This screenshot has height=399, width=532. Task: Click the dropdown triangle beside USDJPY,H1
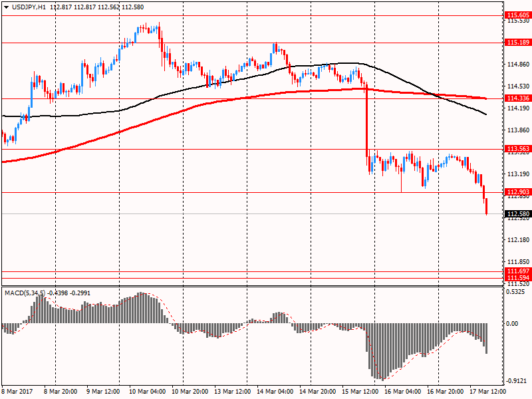[6, 7]
